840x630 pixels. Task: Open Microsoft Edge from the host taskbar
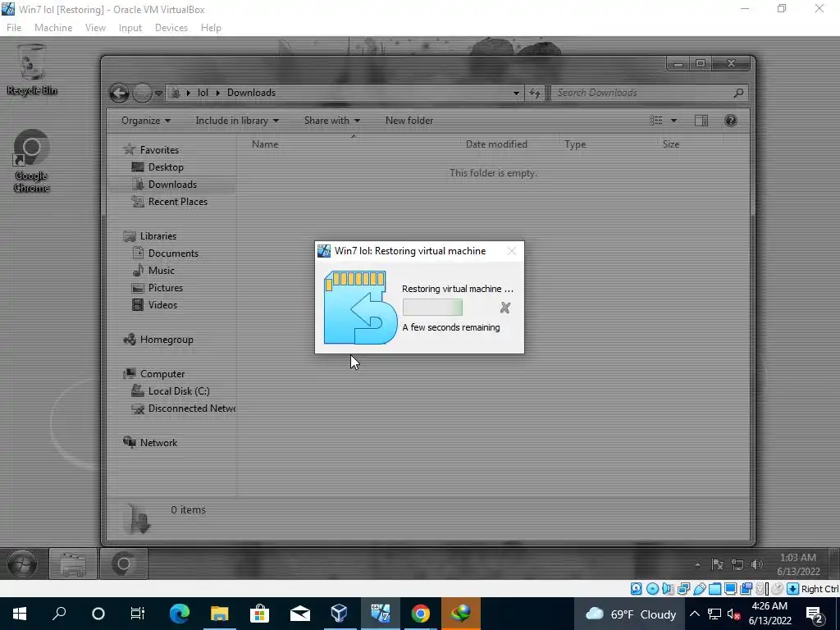[x=180, y=614]
